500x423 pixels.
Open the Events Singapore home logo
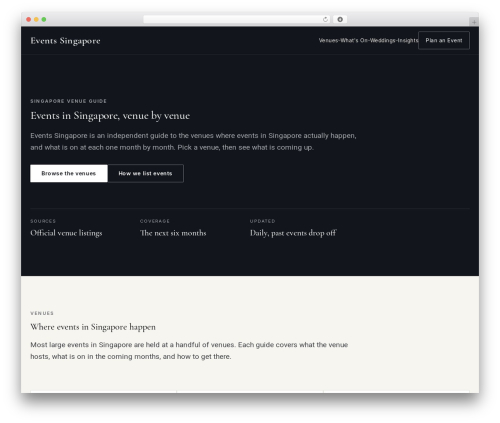(x=65, y=41)
